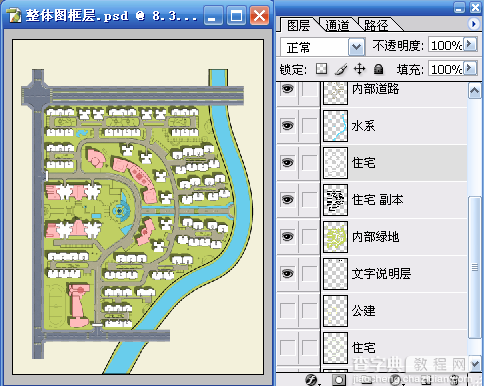Create a new layer icon

point(427,380)
